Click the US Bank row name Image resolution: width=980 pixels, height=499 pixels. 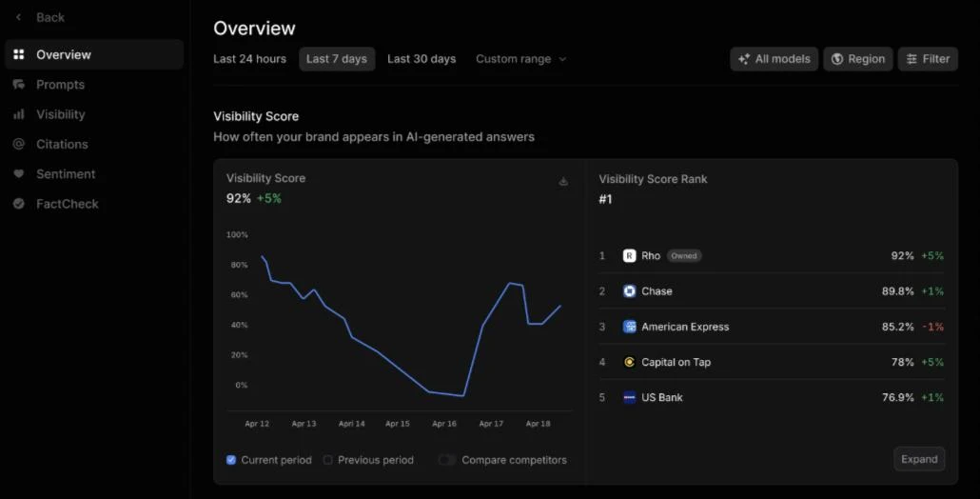[662, 398]
